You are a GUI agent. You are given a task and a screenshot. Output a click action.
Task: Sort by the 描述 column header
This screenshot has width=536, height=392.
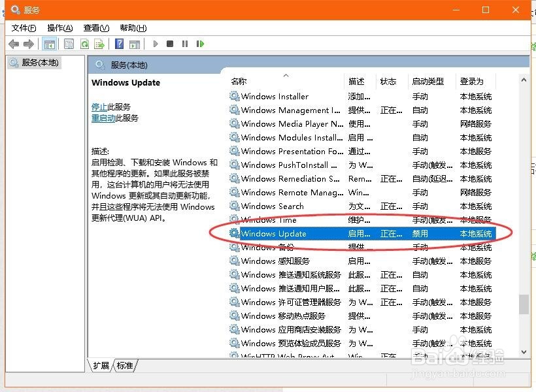coord(360,81)
